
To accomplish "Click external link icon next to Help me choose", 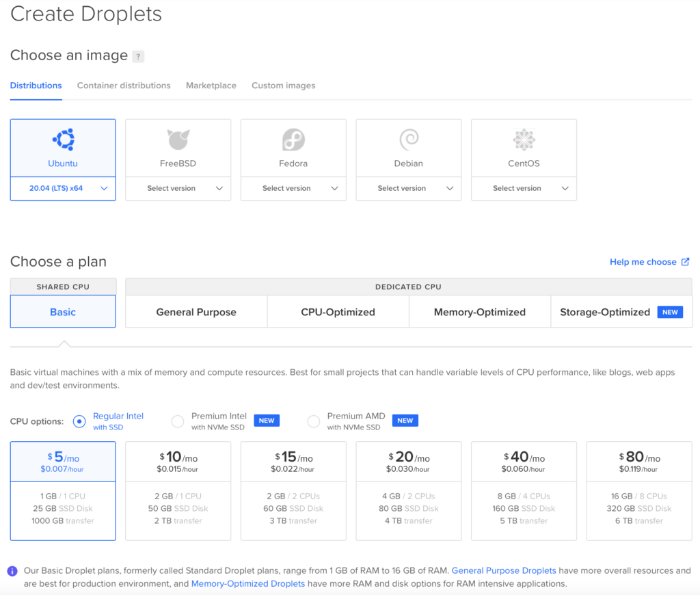I will click(x=685, y=262).
